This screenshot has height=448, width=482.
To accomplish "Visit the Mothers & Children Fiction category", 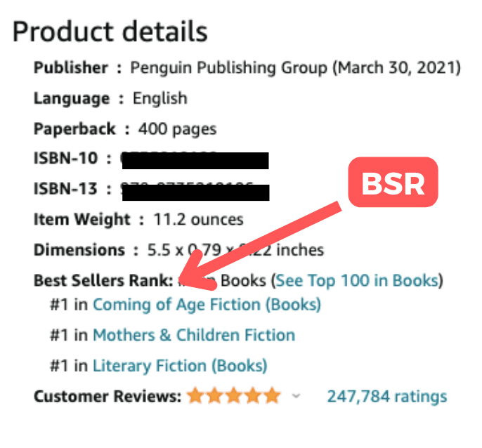I will [x=194, y=335].
